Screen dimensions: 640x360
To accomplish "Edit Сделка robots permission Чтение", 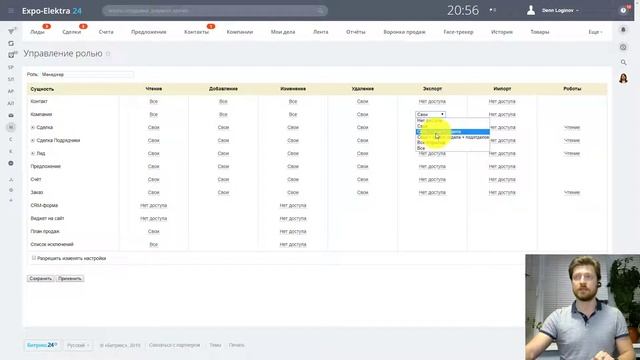I will [572, 127].
